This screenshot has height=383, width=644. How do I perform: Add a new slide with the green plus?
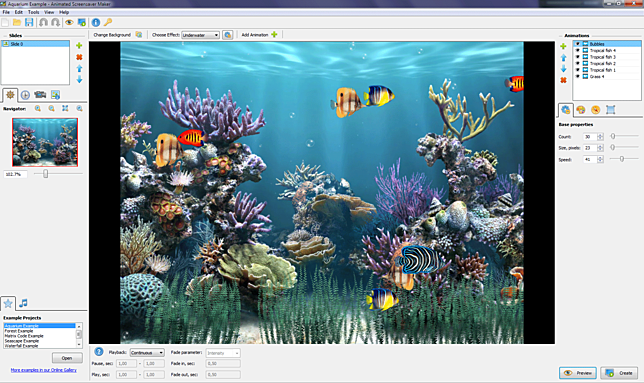point(79,46)
